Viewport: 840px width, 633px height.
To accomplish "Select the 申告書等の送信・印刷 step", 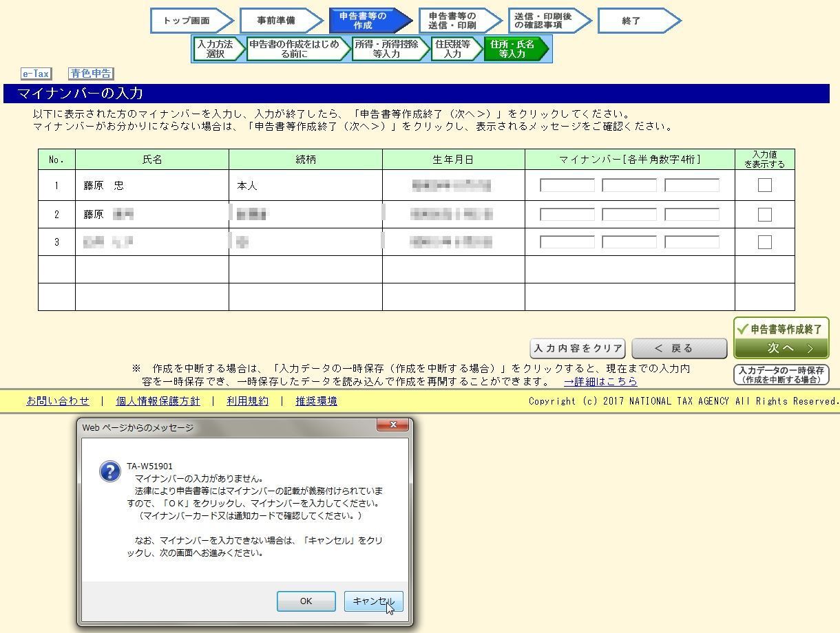I will tap(460, 21).
